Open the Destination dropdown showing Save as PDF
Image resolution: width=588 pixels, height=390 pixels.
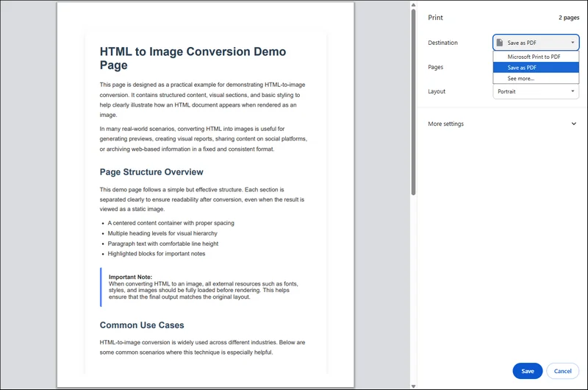point(536,43)
